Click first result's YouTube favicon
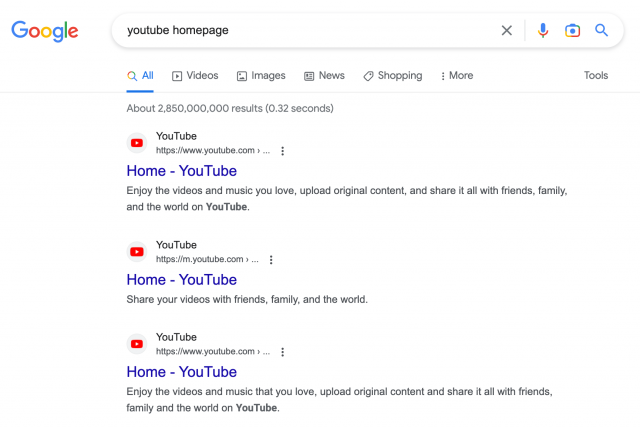 [x=137, y=143]
